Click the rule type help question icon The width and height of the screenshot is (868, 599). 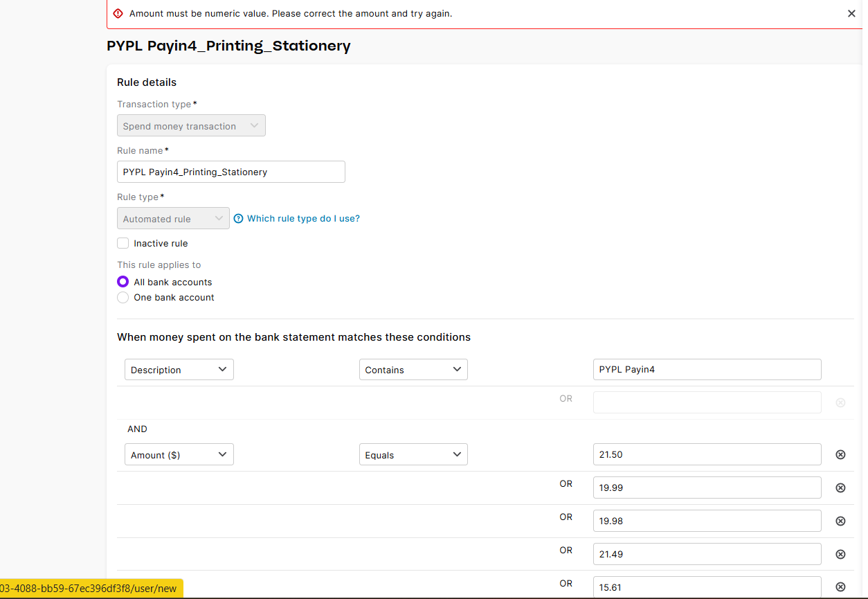[x=239, y=219]
